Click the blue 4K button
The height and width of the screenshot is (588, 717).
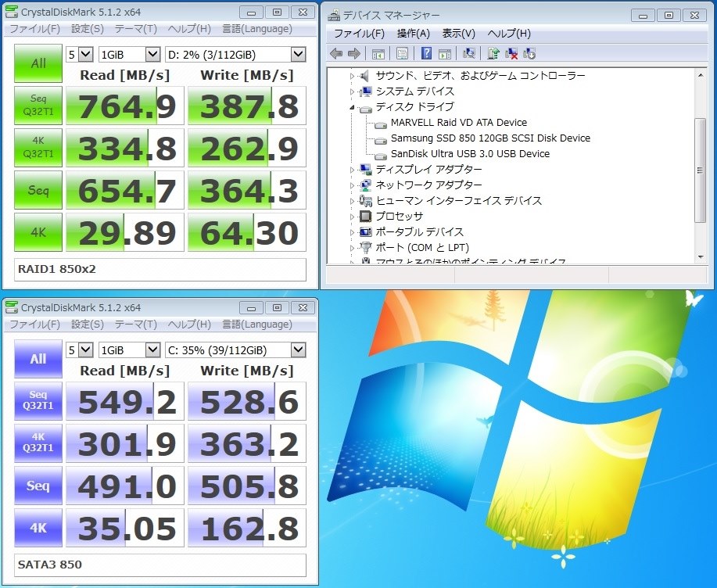38,527
